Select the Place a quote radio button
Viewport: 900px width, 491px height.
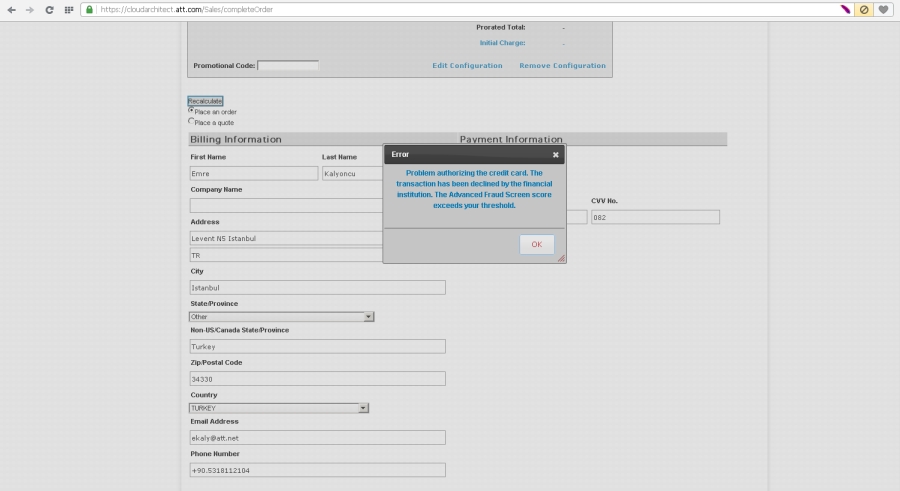(x=191, y=121)
